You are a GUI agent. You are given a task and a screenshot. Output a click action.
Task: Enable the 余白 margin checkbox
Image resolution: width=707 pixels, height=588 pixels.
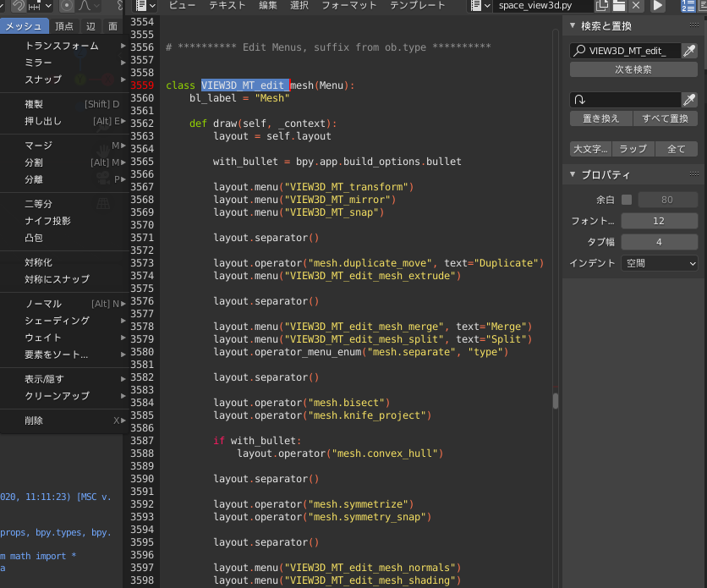(x=627, y=200)
